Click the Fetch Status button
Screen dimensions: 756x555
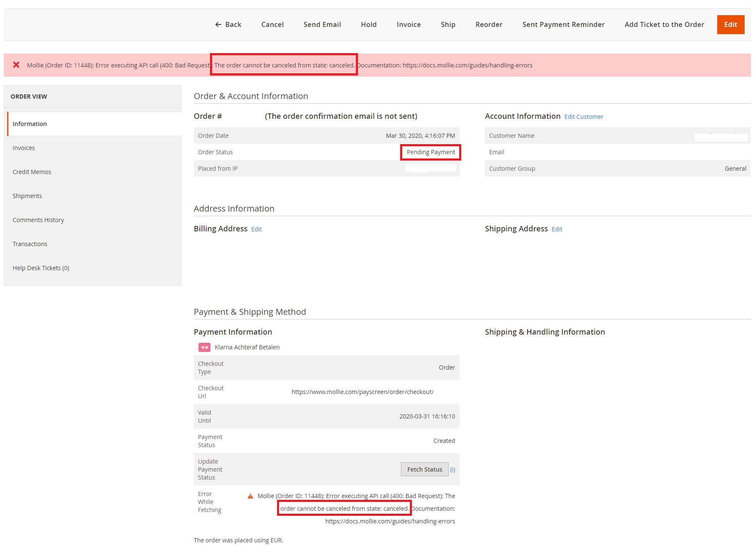pyautogui.click(x=424, y=469)
